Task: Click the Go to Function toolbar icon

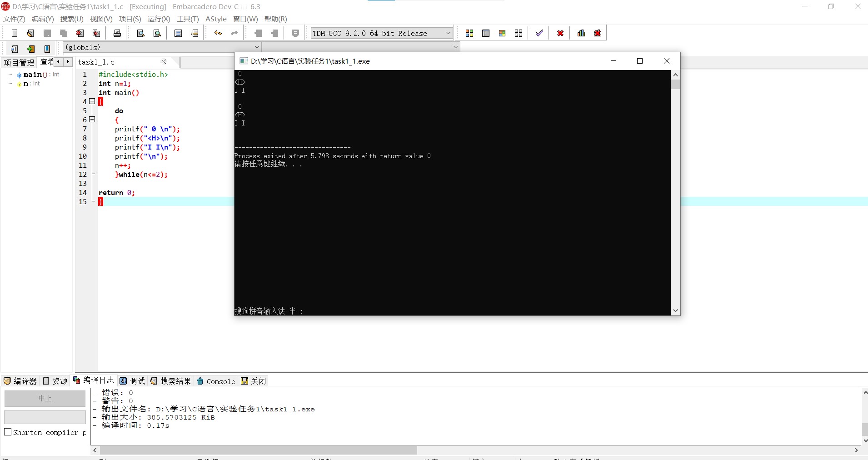Action: [178, 33]
